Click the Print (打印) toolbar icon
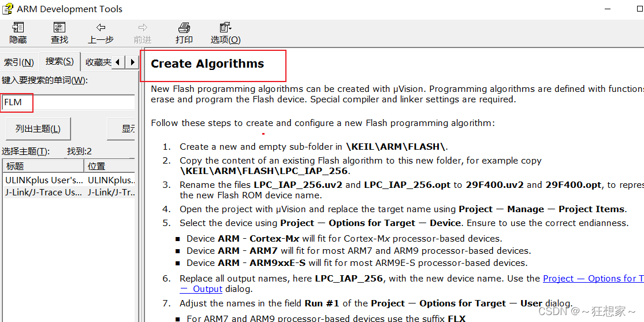Screen dimensions: 644x322 184,33
